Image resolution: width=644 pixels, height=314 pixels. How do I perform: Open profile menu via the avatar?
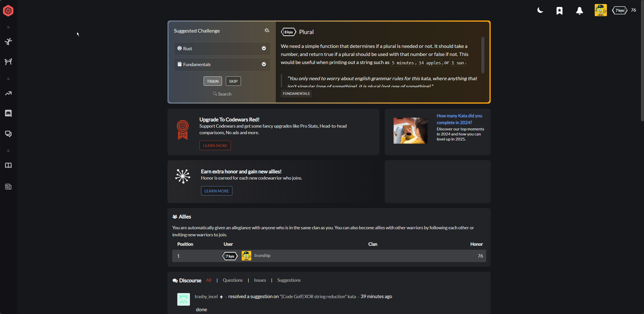pyautogui.click(x=601, y=10)
